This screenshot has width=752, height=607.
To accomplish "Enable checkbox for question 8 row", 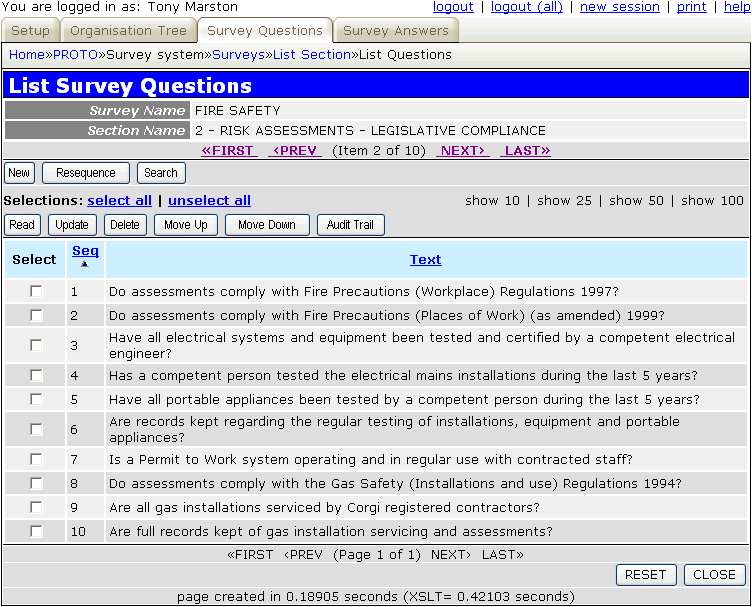I will click(37, 483).
